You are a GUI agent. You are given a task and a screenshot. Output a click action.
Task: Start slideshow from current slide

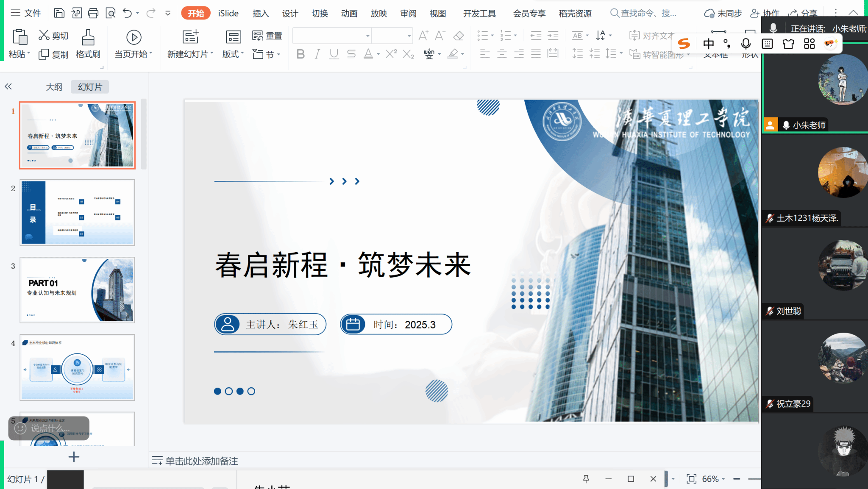pos(134,38)
